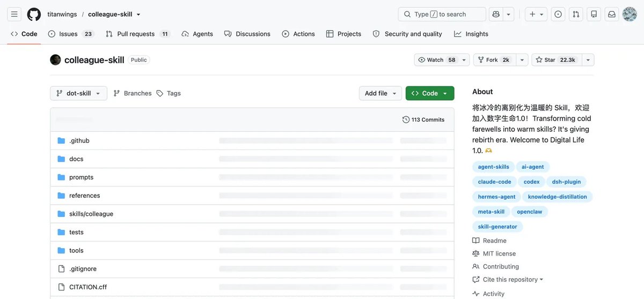Expand the Star lists caret

point(588,60)
